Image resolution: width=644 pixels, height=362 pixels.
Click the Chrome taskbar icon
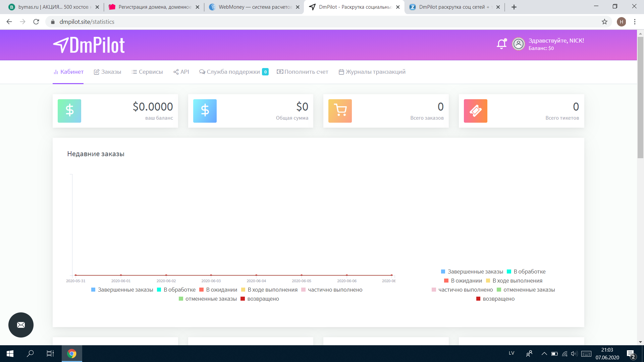pos(72,354)
